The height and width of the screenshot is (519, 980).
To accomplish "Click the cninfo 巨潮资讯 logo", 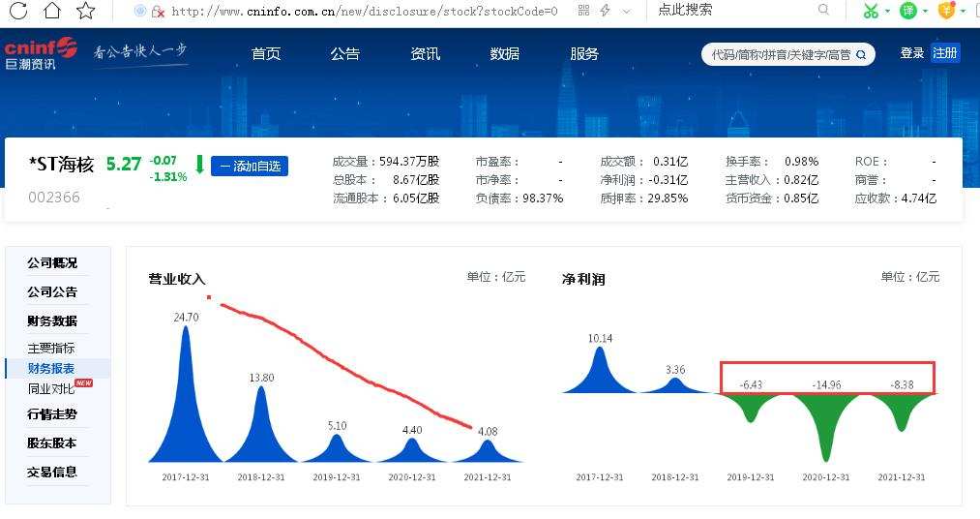I will pyautogui.click(x=41, y=54).
